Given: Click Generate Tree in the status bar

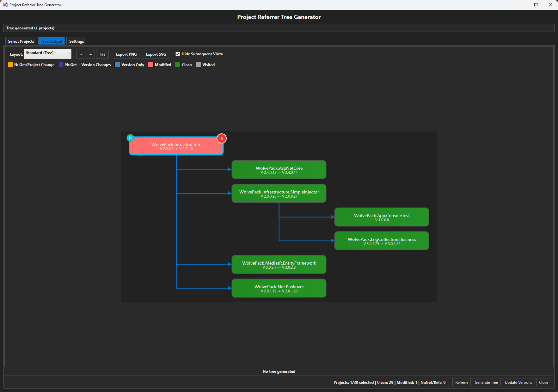Looking at the screenshot, I should 486,382.
